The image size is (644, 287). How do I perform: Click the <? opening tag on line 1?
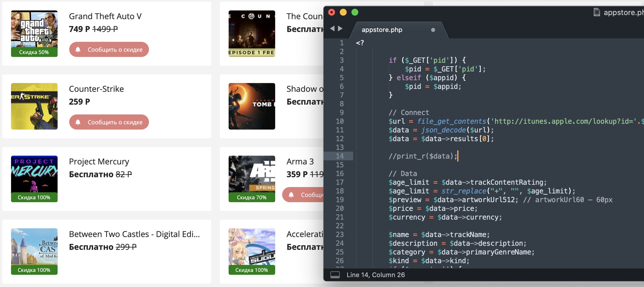pyautogui.click(x=360, y=43)
